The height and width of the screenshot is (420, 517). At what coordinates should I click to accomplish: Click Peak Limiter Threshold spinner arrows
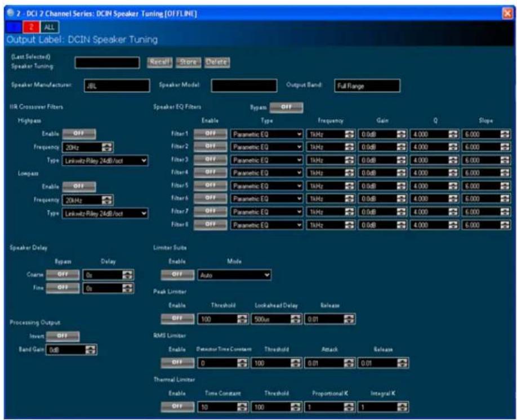[x=242, y=319]
